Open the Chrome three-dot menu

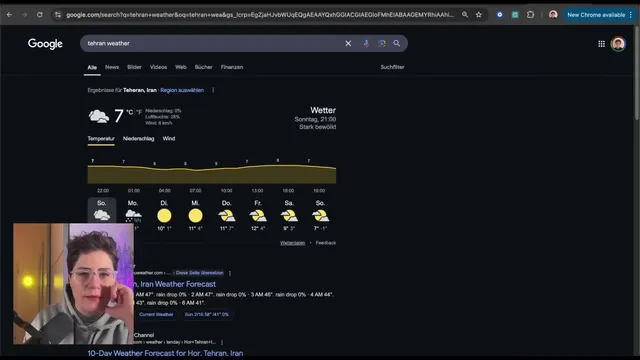[x=631, y=15]
